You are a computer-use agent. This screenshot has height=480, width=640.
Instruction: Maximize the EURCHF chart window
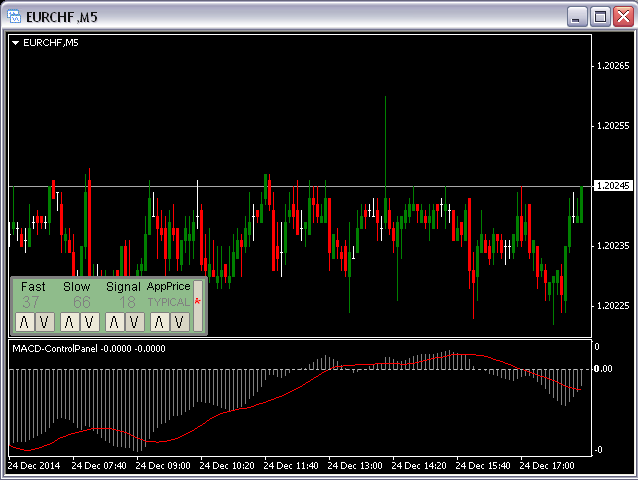pos(600,16)
